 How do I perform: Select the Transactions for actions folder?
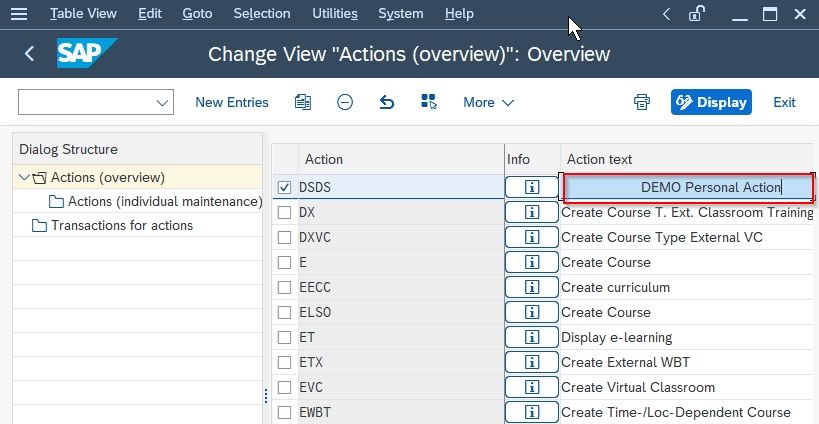(122, 226)
